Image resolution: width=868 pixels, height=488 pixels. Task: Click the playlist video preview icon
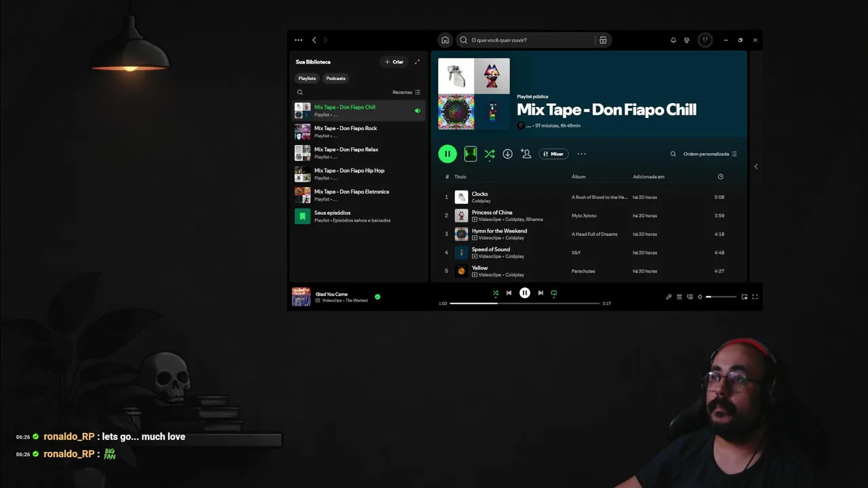[471, 154]
